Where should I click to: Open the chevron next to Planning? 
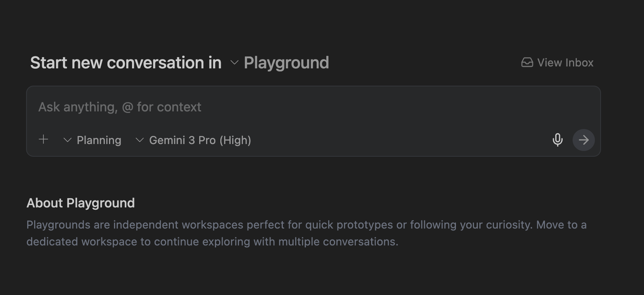68,140
